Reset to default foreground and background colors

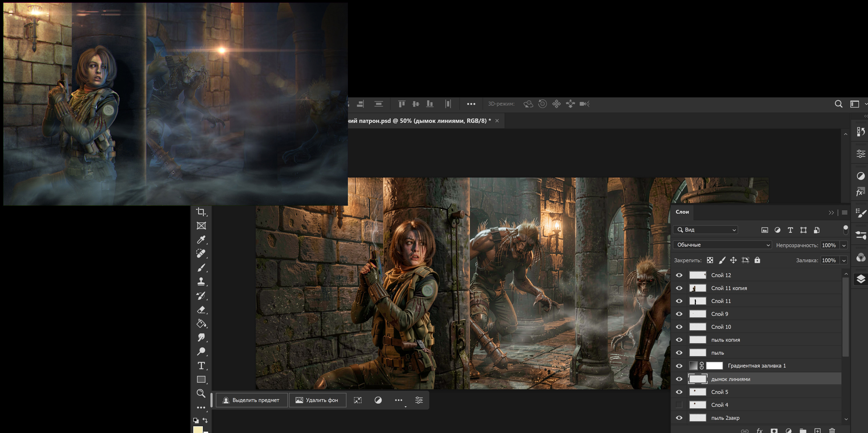click(x=195, y=420)
